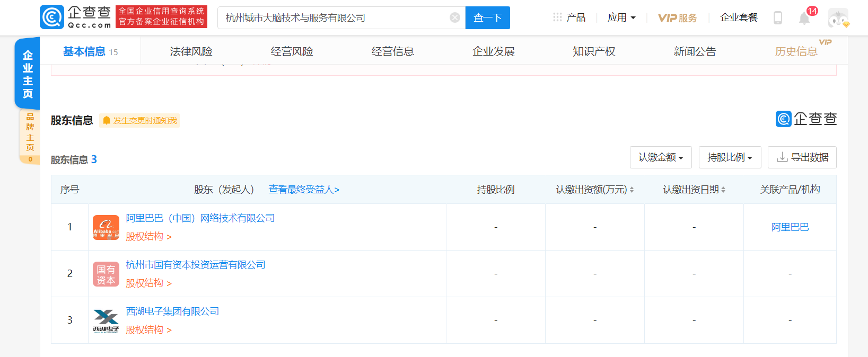The image size is (868, 357).
Task: Click the Alibaba company logo
Action: coord(106,227)
